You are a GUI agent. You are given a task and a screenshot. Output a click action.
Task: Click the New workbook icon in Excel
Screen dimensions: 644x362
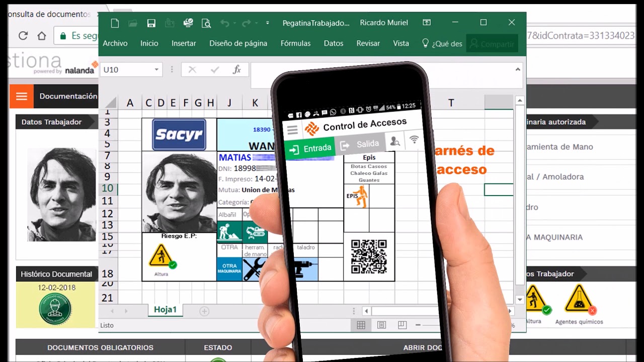pos(115,23)
